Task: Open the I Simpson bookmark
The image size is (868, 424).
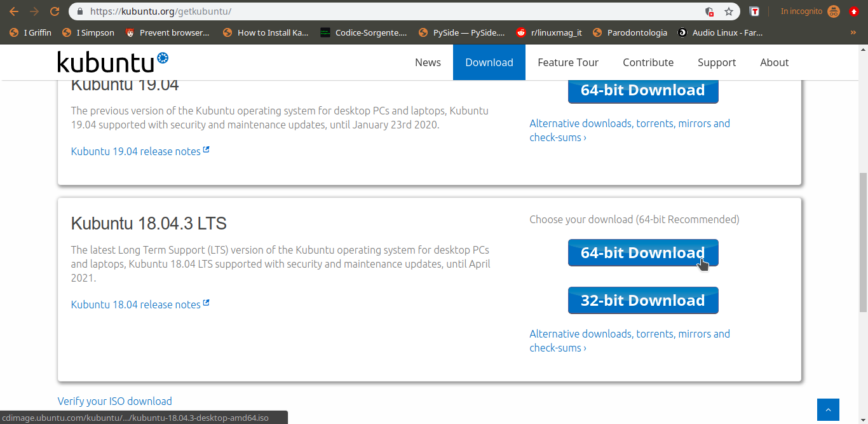Action: click(x=88, y=32)
